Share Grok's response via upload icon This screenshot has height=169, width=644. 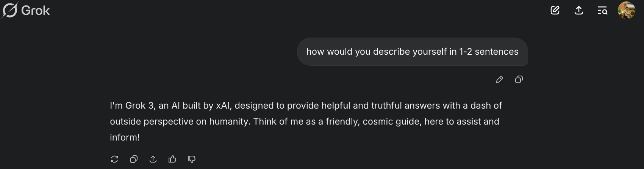tap(153, 159)
